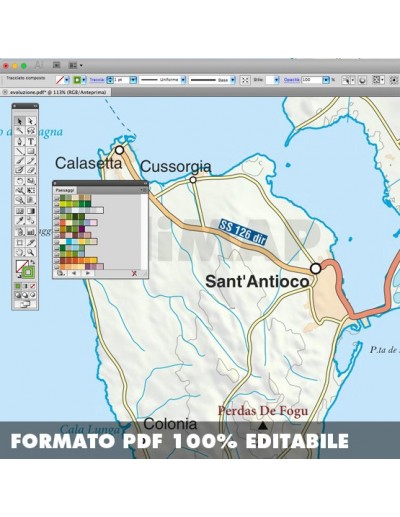The image size is (400, 517).
Task: Select the Perspective Grid tool
Action: click(31, 200)
